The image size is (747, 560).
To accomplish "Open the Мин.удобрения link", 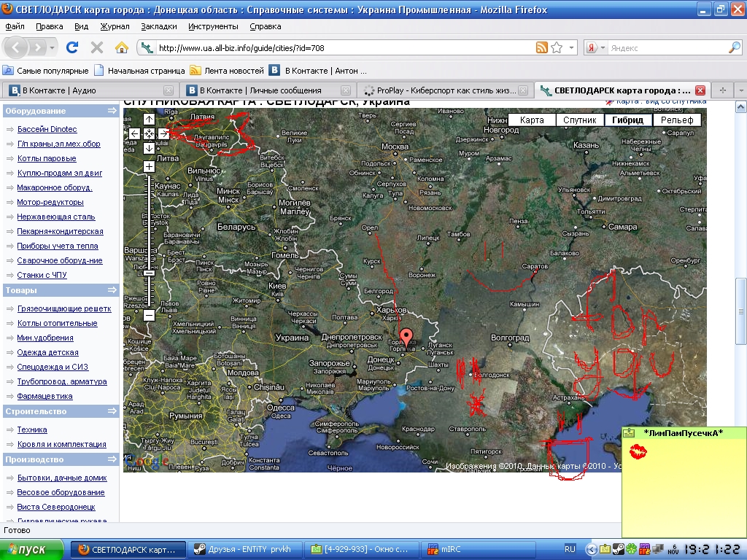I will tap(45, 338).
